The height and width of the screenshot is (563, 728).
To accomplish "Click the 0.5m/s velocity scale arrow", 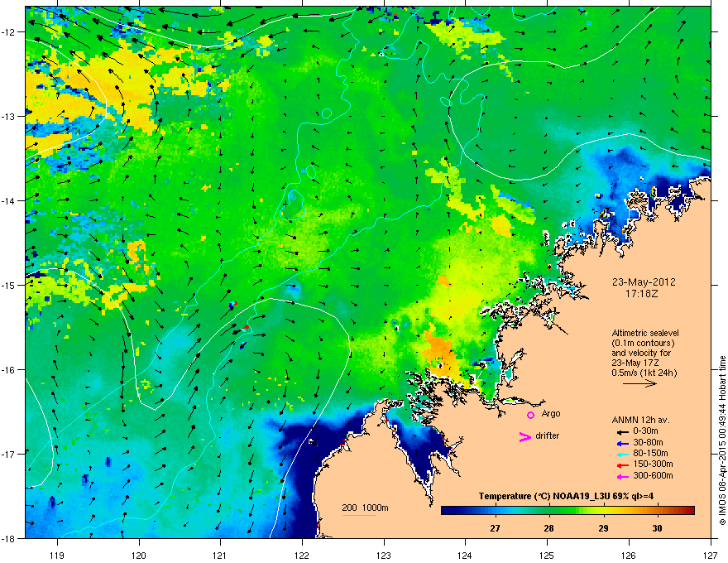I will (639, 383).
